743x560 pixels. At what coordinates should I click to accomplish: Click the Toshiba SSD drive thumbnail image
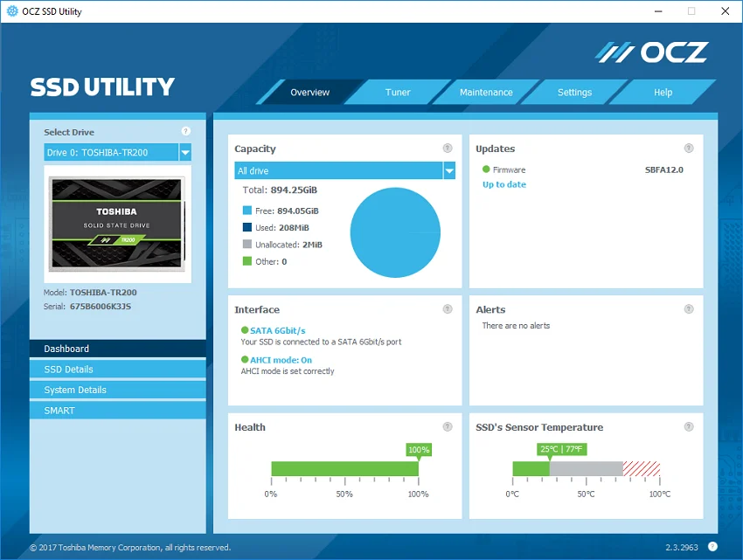[x=117, y=225]
